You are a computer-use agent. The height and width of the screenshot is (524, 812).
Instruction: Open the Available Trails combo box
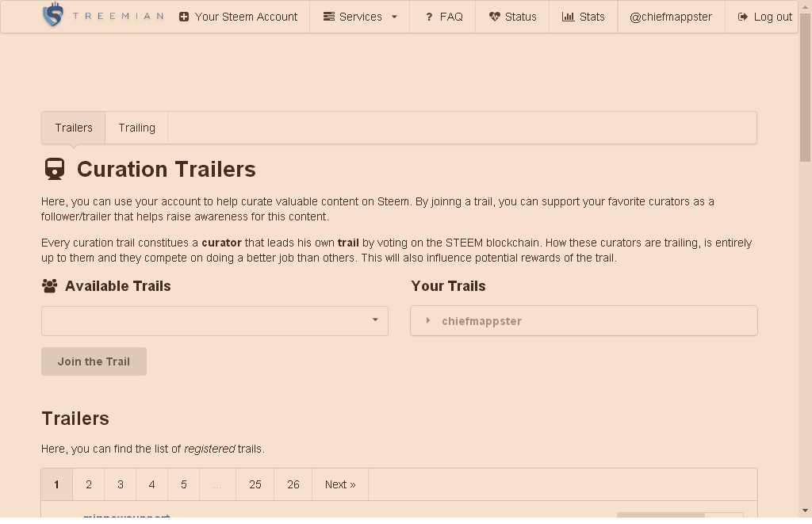click(x=215, y=321)
